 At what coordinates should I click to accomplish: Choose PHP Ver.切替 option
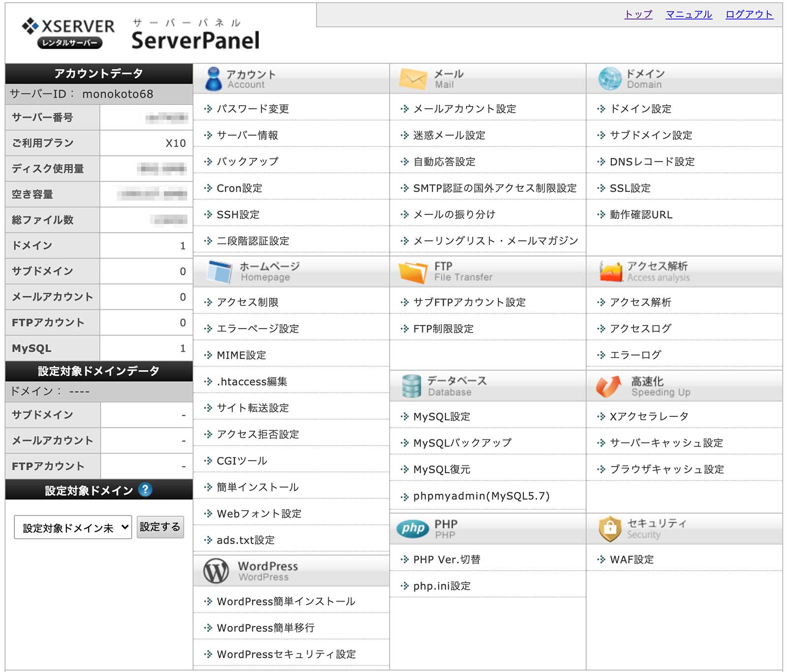[447, 559]
